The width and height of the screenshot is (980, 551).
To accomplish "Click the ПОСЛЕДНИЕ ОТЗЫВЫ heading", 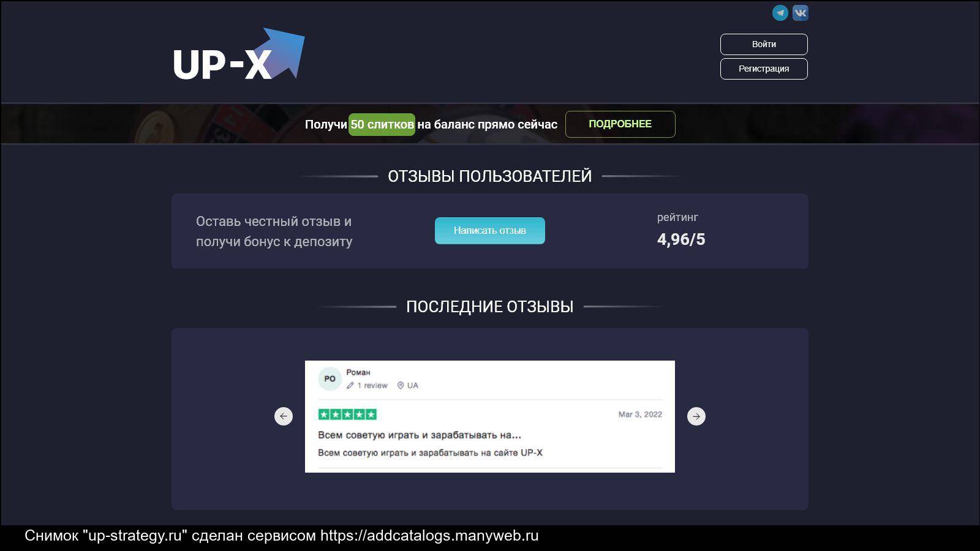I will (490, 307).
